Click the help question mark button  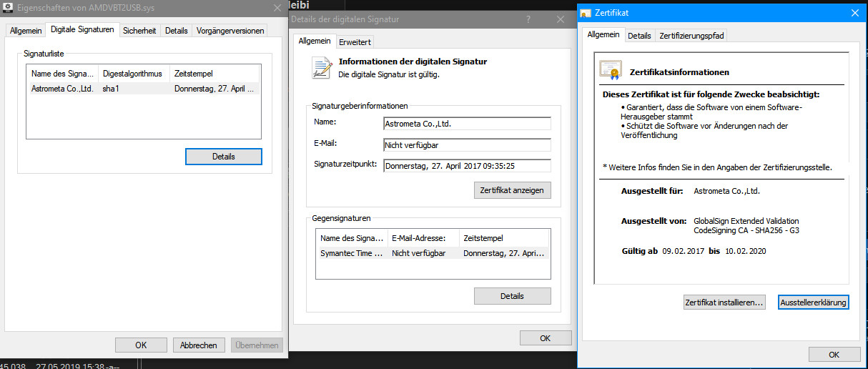(x=528, y=19)
